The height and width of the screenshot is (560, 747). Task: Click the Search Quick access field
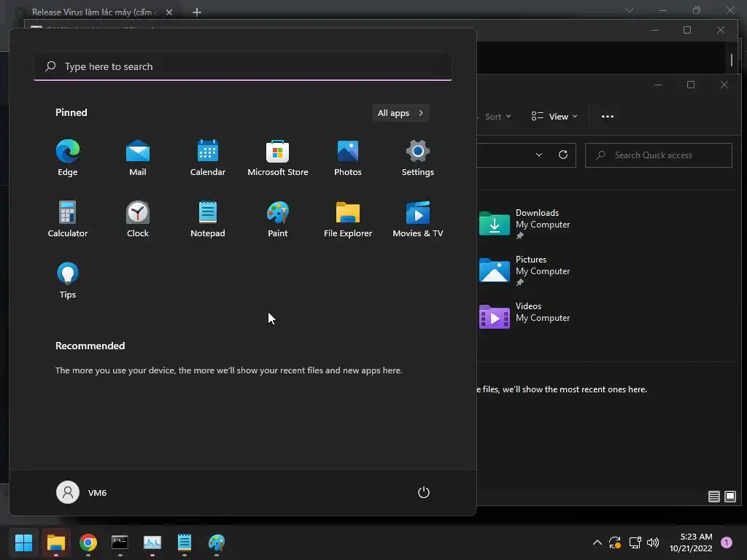tap(659, 155)
